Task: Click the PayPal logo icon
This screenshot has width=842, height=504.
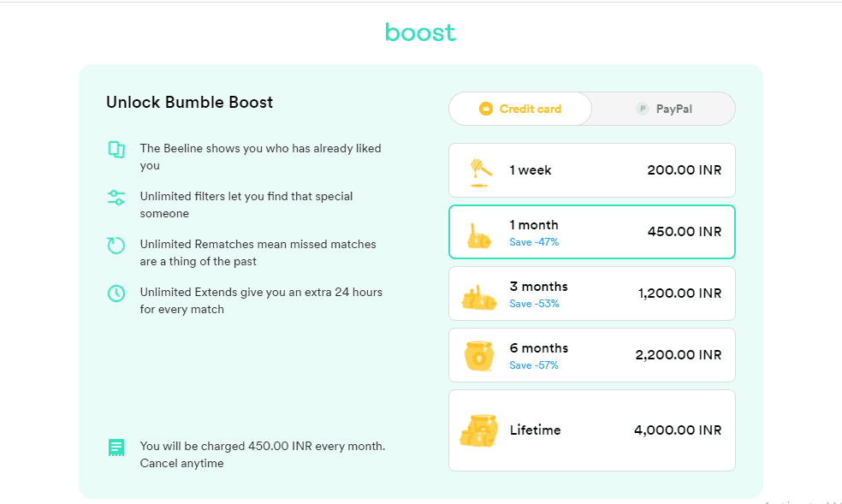Action: (x=643, y=109)
